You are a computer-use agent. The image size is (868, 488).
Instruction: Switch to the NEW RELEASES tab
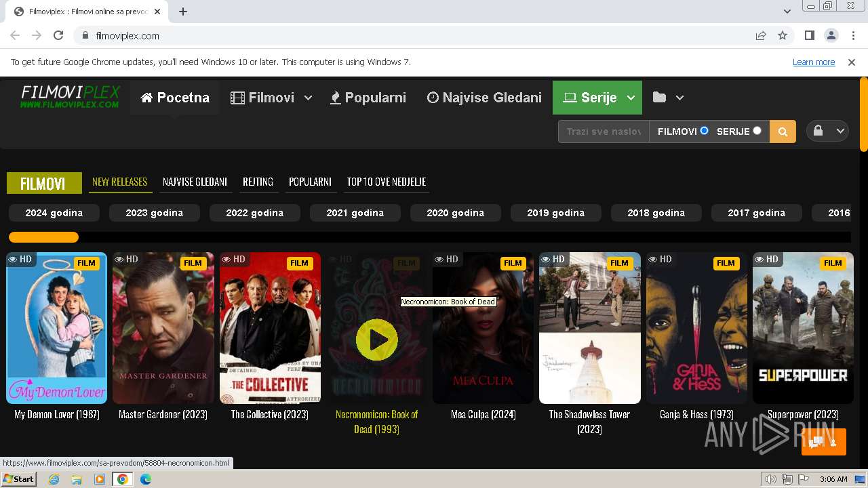coord(119,182)
